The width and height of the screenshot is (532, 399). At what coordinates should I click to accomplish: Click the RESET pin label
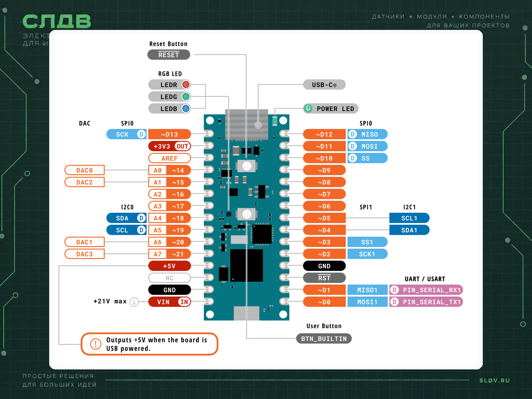point(169,55)
